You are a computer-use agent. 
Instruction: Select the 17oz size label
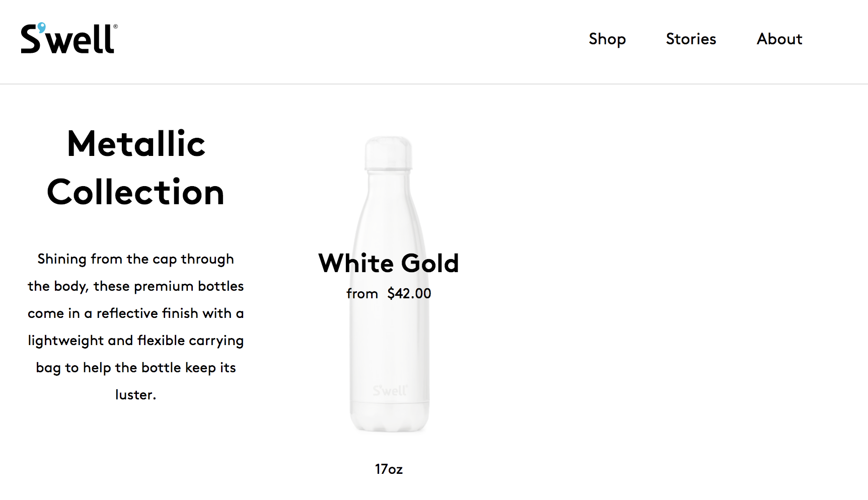point(389,469)
